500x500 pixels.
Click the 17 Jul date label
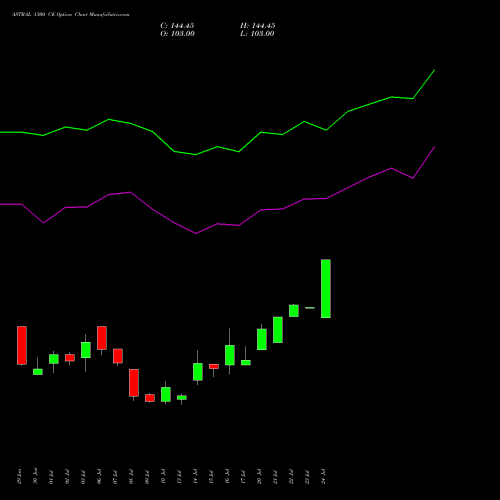(x=243, y=477)
